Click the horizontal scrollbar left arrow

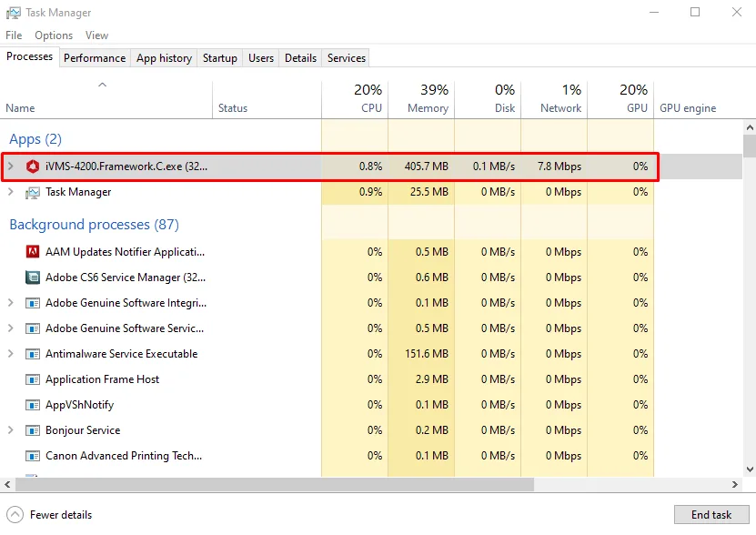click(7, 484)
